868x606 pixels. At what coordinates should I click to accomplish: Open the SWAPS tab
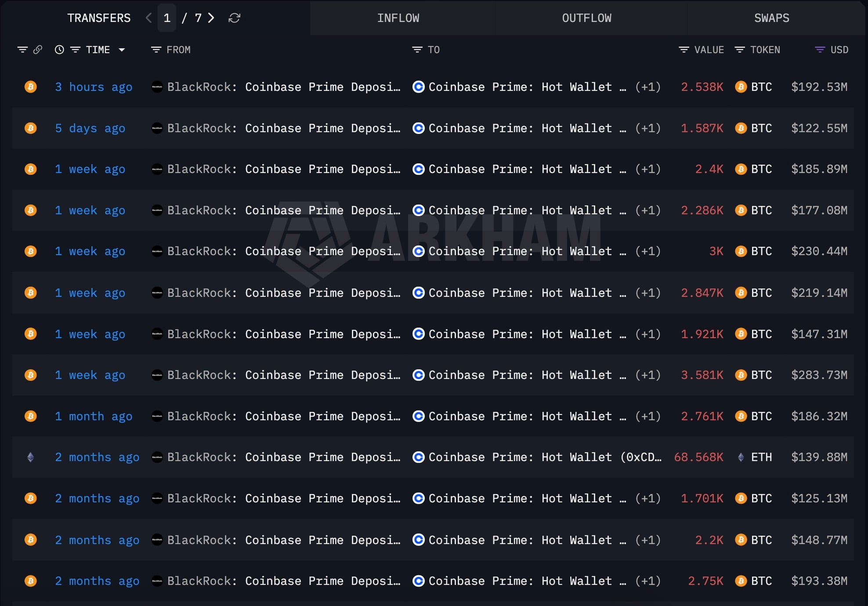pos(772,18)
